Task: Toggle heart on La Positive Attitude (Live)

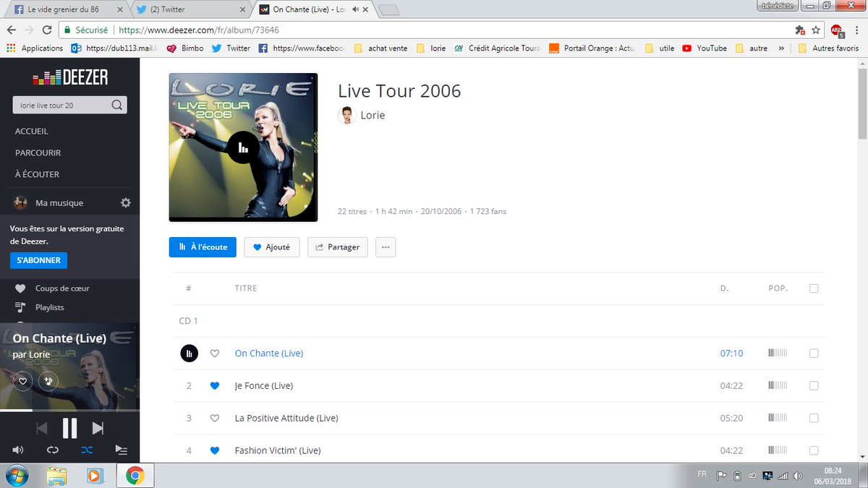Action: pos(214,418)
